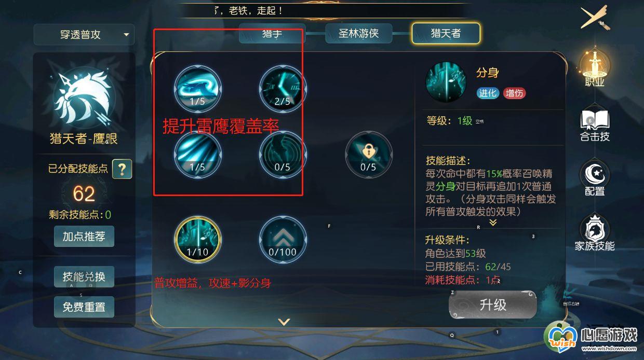Click the crossed-swords icon at top right
644x360 pixels.
[x=595, y=18]
